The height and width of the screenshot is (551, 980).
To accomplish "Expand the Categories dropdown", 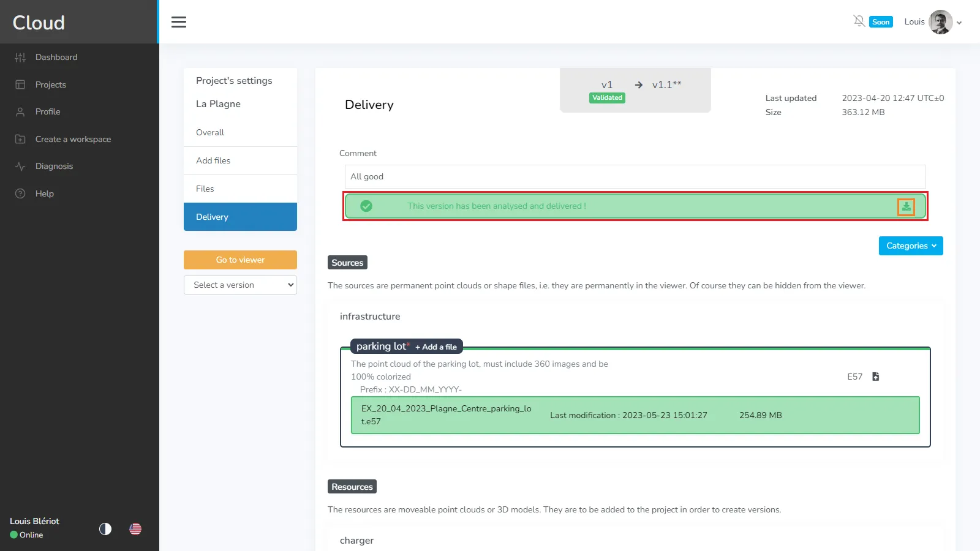I will (x=910, y=246).
